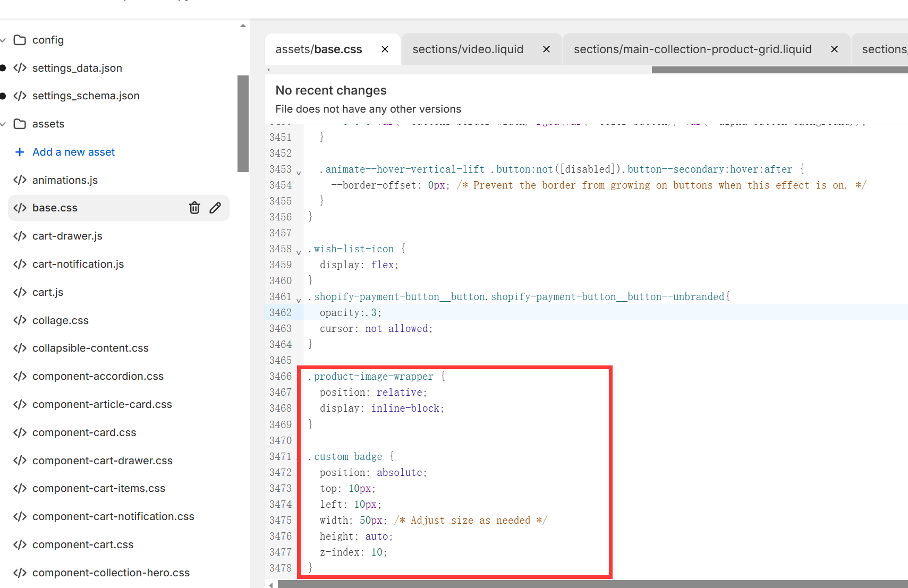Screen dimensions: 908x588
Task: Click the assets folder icon
Action: click(20, 124)
